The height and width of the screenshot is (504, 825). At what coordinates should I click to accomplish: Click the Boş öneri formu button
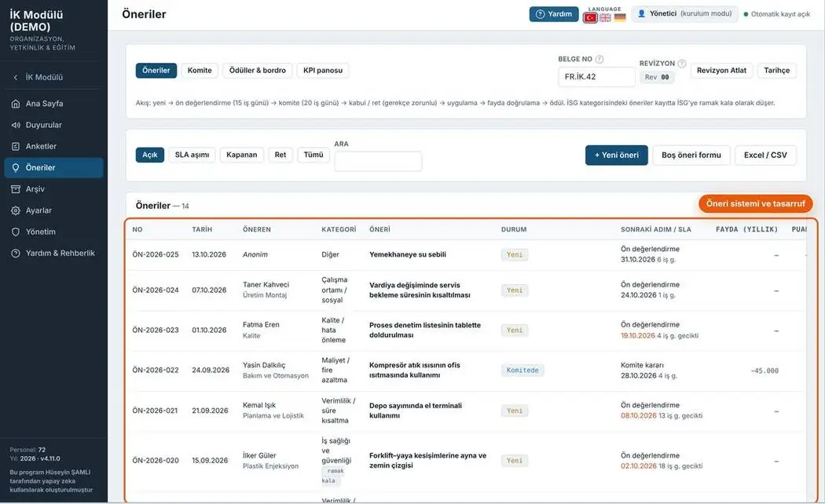(691, 155)
